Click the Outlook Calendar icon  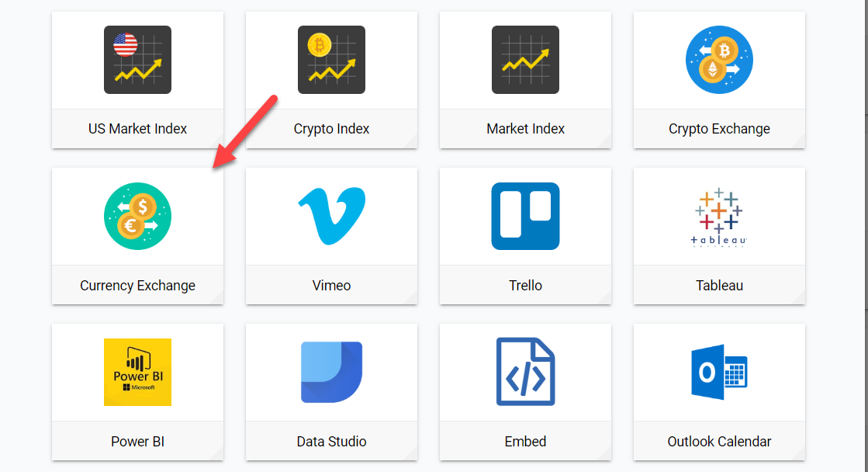(x=719, y=372)
